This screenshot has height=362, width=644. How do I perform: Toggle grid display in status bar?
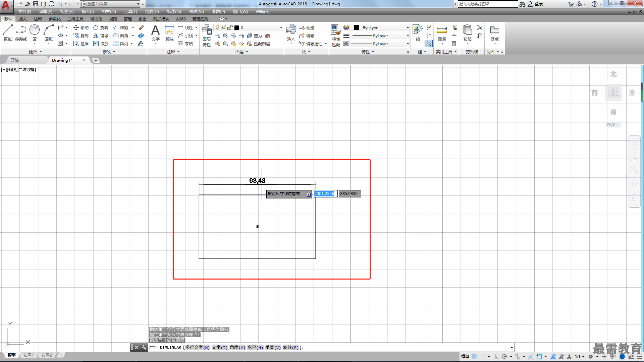(x=474, y=356)
